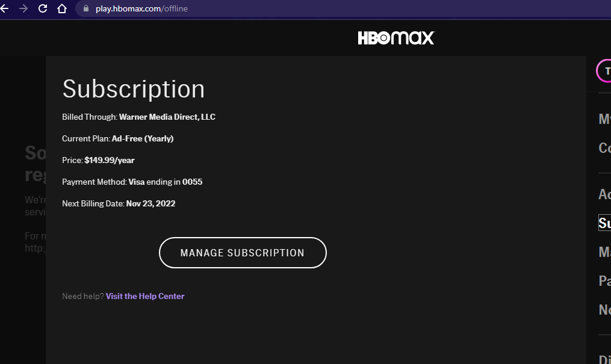Click the browser back arrow
This screenshot has height=364, width=611.
click(4, 8)
